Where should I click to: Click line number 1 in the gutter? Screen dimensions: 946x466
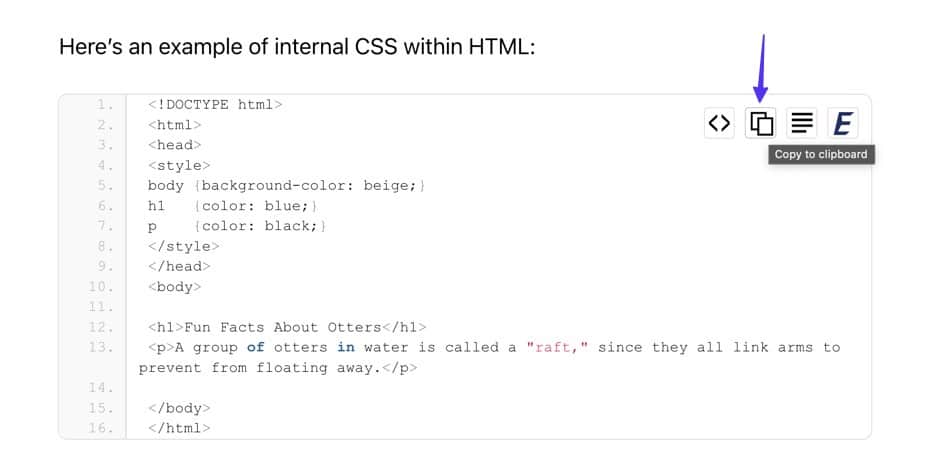tap(105, 104)
